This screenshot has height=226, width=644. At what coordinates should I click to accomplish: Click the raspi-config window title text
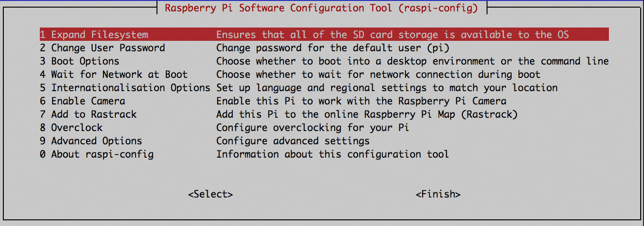pos(322,8)
